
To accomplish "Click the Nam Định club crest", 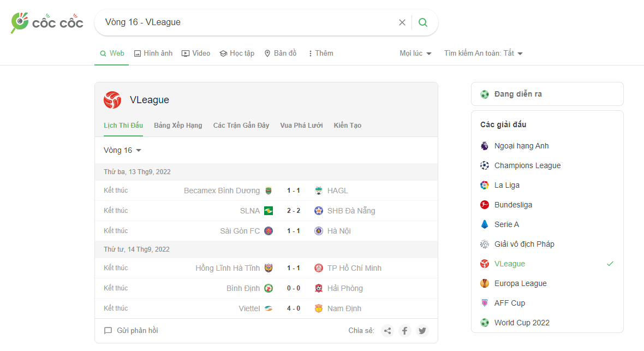I will [319, 308].
